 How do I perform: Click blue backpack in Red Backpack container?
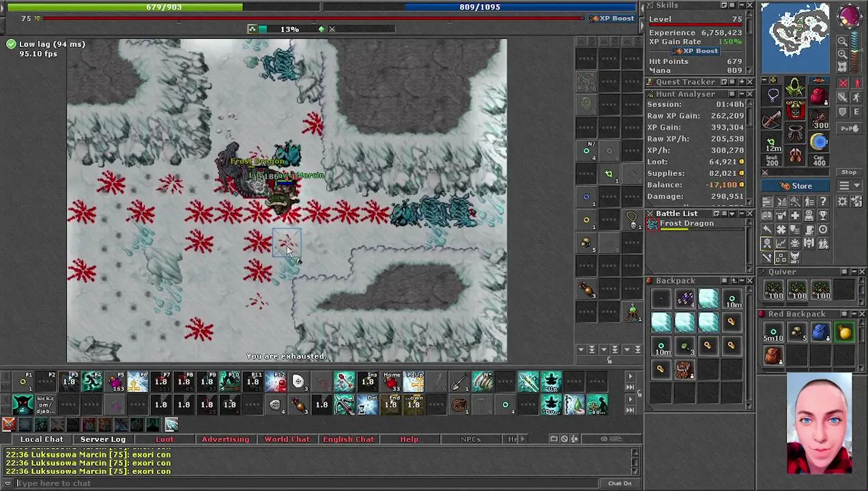[820, 333]
